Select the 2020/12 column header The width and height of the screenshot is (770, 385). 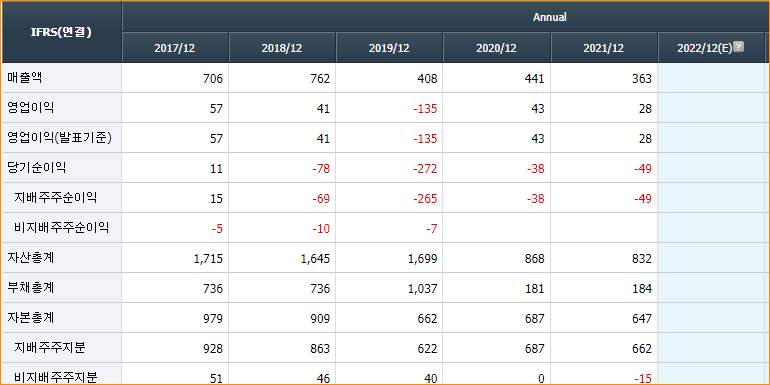496,48
